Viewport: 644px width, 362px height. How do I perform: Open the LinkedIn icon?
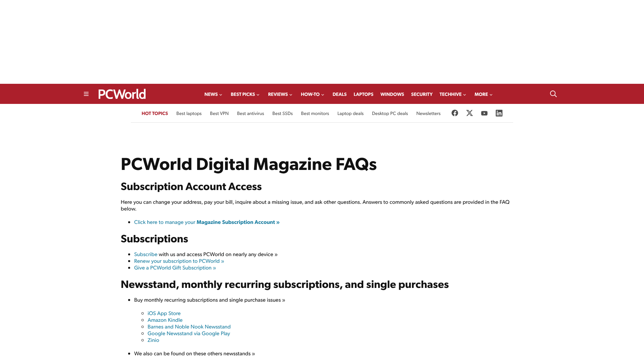pyautogui.click(x=499, y=113)
